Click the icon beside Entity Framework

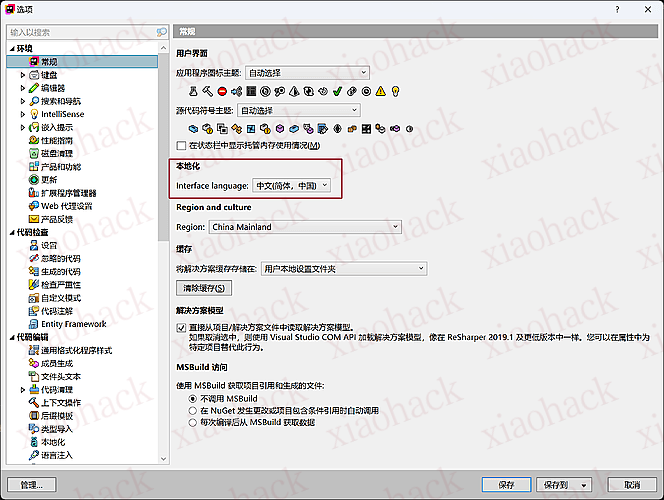tap(34, 324)
